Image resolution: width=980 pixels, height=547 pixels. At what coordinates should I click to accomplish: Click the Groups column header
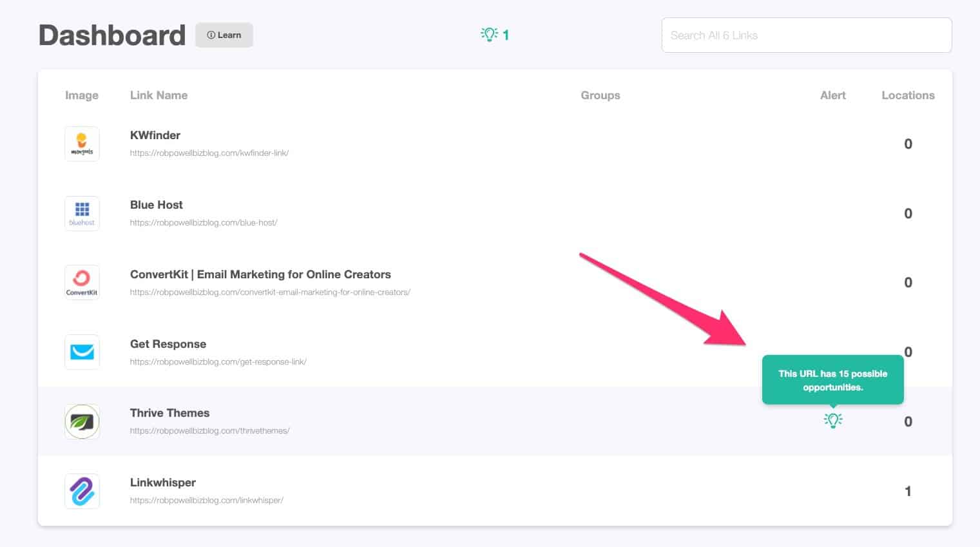coord(600,95)
